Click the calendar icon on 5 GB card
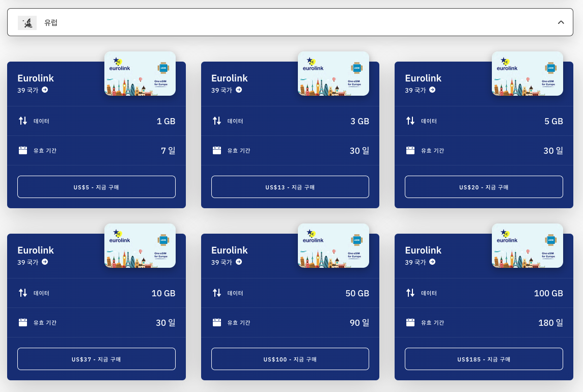The width and height of the screenshot is (583, 392). 410,150
